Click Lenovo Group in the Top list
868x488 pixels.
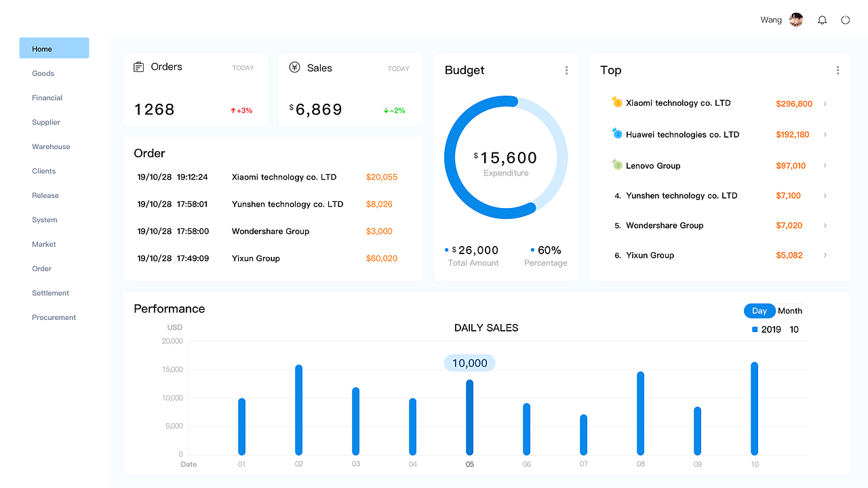[x=653, y=165]
